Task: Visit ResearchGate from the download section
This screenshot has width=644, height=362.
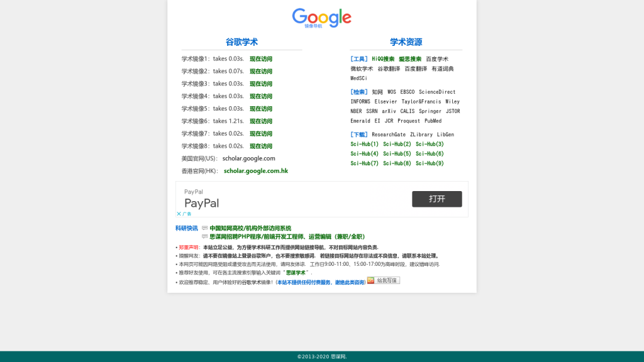Action: pyautogui.click(x=389, y=134)
